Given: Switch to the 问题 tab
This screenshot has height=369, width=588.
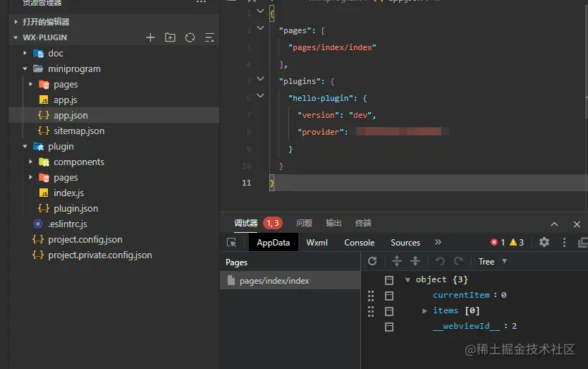Looking at the screenshot, I should 304,224.
